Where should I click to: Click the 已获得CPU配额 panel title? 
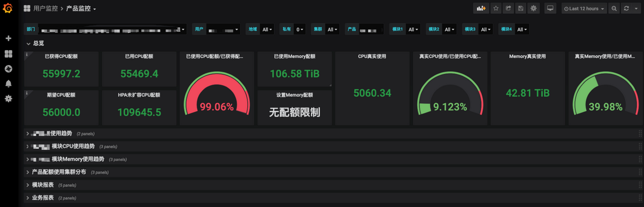[61, 57]
